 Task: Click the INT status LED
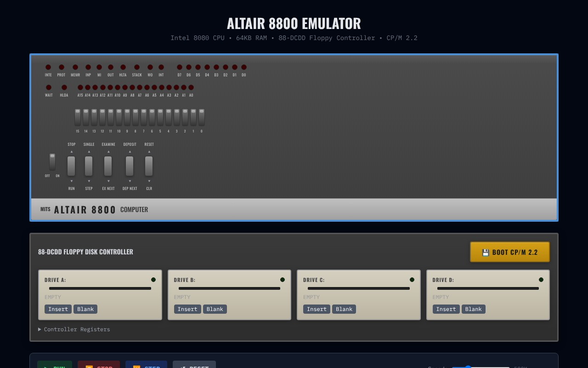pos(161,67)
